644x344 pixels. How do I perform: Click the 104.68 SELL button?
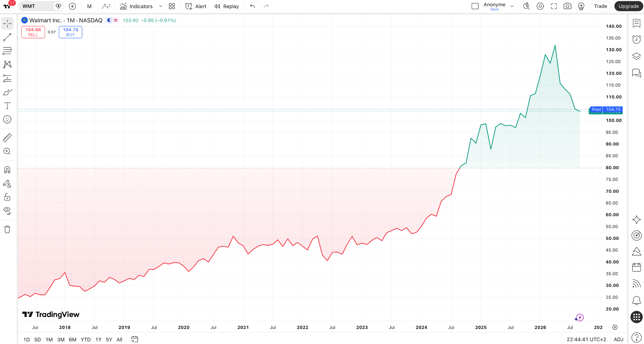tap(33, 32)
